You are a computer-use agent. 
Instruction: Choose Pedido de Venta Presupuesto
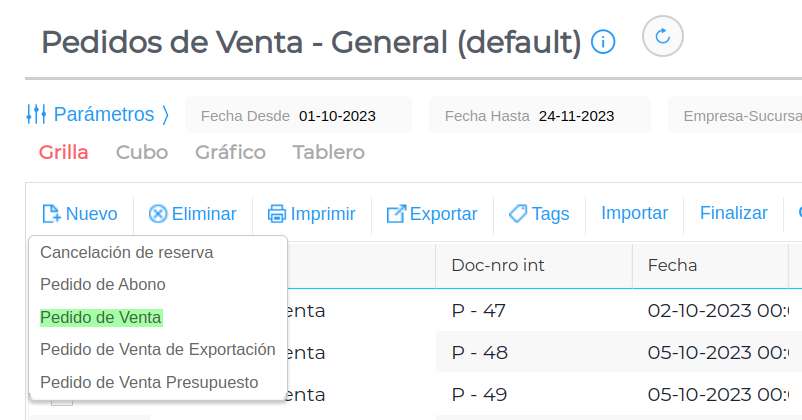point(149,382)
